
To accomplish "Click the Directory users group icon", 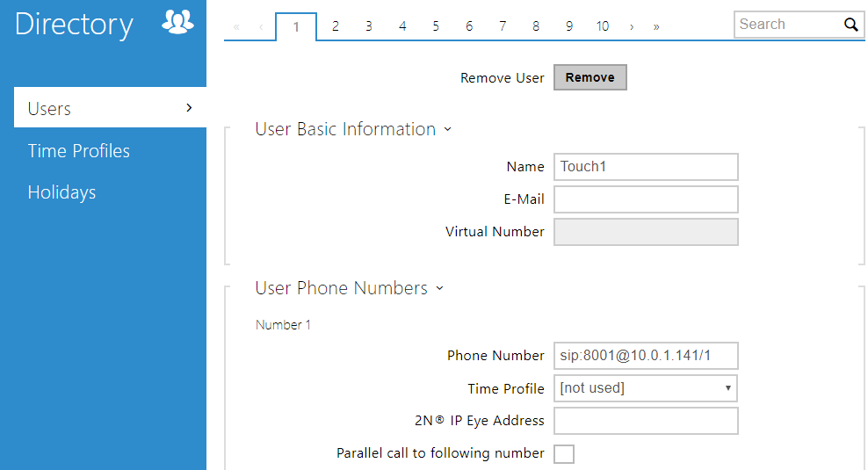I will click(178, 24).
